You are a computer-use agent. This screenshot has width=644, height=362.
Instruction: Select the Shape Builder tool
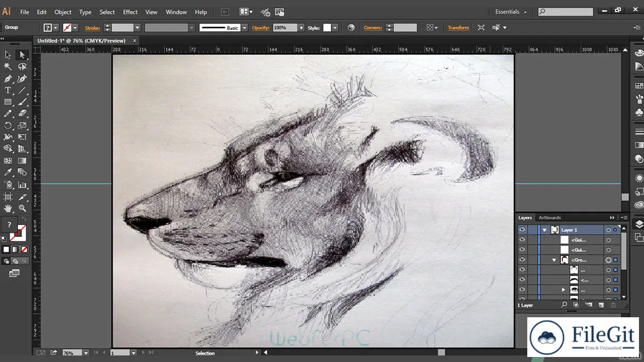click(x=8, y=149)
